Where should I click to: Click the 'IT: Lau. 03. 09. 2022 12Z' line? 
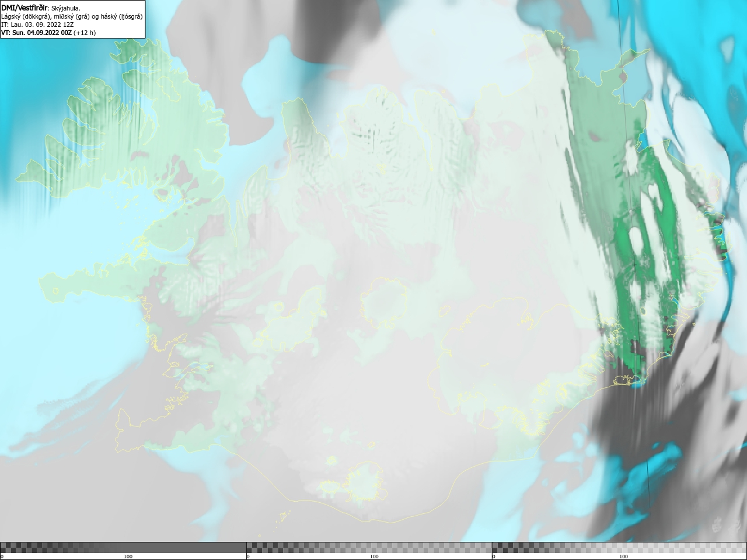click(37, 24)
